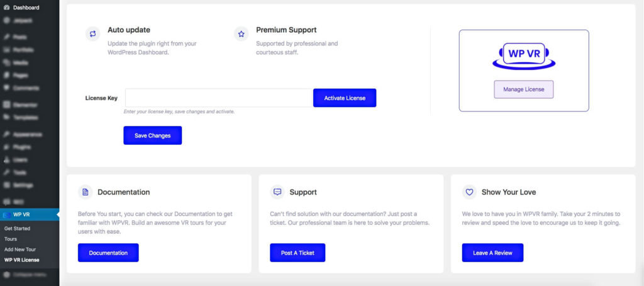Viewport: 644px width, 286px height.
Task: Click Post A Ticket button
Action: [298, 253]
